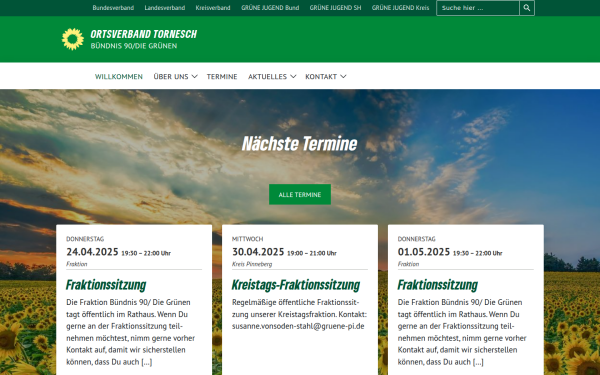Screen dimensions: 600x375
Task: Click the Alle Termine button
Action: (x=300, y=194)
